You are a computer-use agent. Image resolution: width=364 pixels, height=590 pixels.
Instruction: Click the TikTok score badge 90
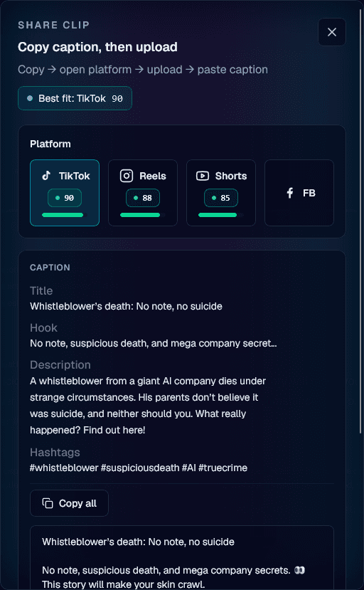click(x=65, y=198)
